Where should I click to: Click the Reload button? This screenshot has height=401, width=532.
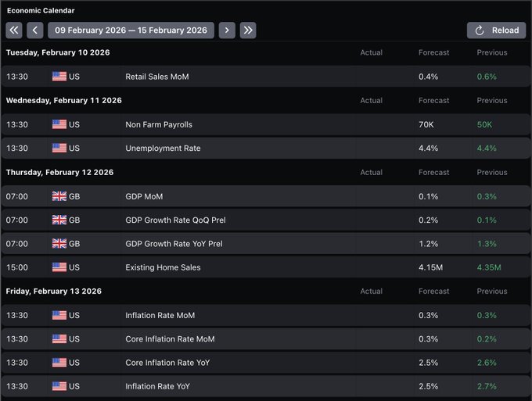[497, 30]
